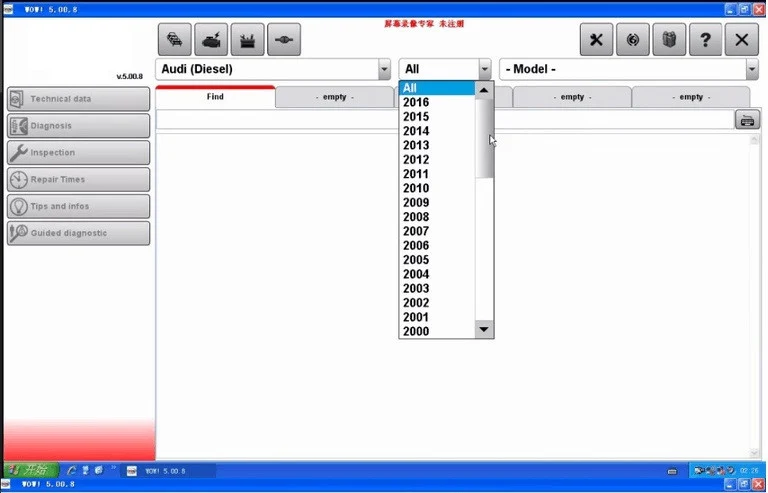Click the connector plug toolbar icon
Image resolution: width=768 pixels, height=493 pixels.
point(284,39)
